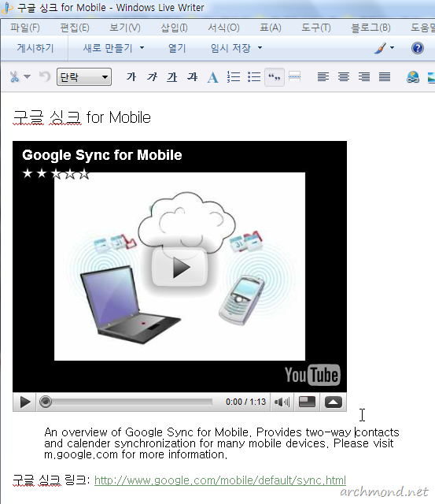Click the undo arrow icon
This screenshot has width=435, height=504.
[x=45, y=77]
